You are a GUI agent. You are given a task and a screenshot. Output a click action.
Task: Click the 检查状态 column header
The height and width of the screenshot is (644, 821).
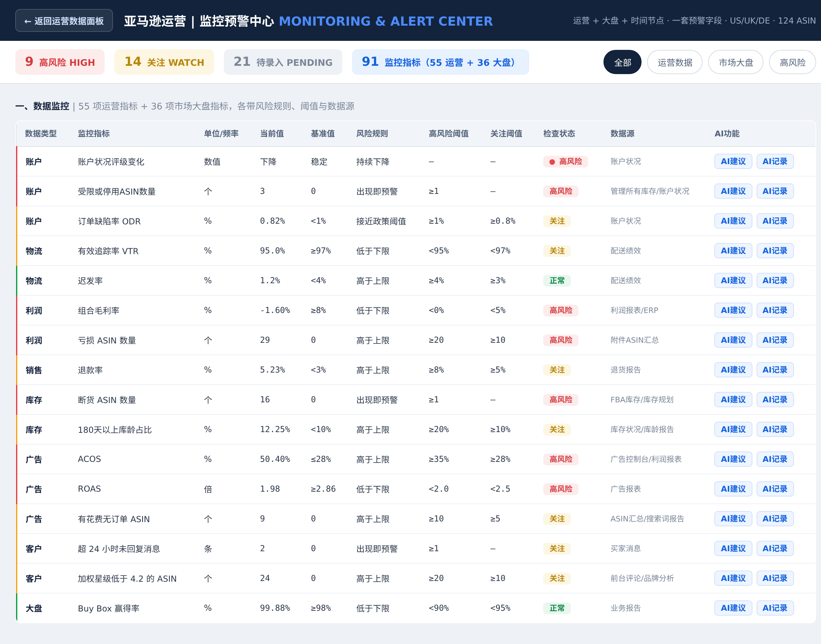[x=559, y=134]
